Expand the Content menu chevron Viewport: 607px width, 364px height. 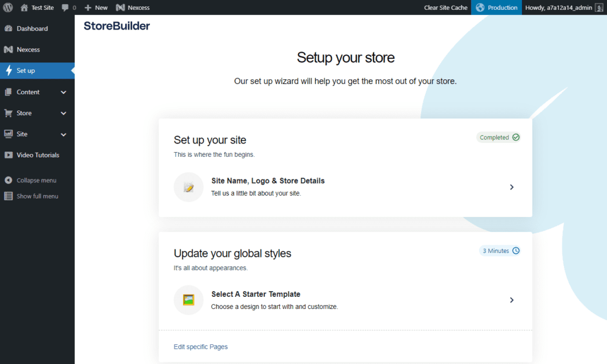point(64,93)
